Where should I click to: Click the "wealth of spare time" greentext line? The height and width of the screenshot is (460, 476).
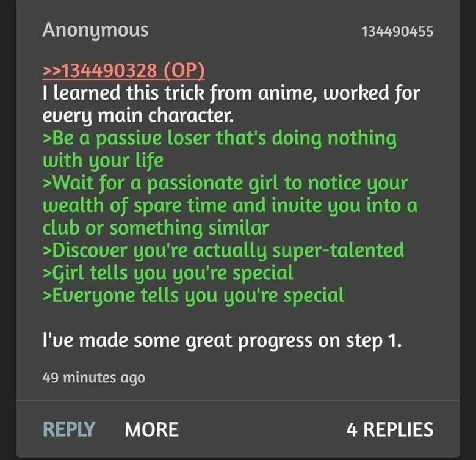(x=230, y=206)
